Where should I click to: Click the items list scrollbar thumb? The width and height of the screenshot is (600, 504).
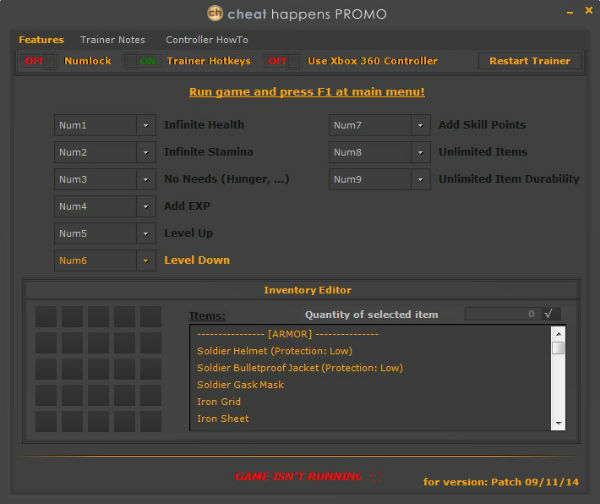tap(558, 348)
